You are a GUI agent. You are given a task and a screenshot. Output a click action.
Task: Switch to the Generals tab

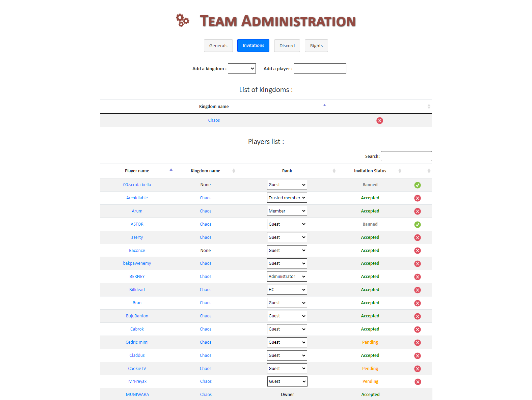(x=218, y=46)
